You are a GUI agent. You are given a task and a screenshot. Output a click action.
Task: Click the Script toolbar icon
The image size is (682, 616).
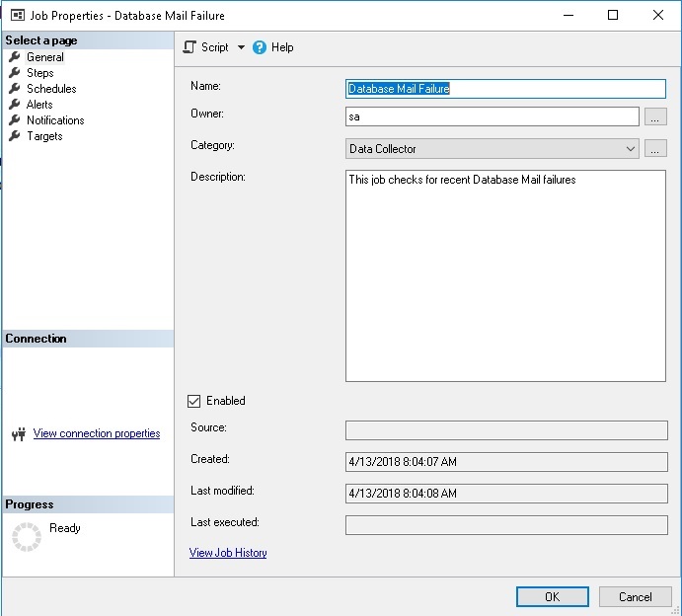pos(190,47)
